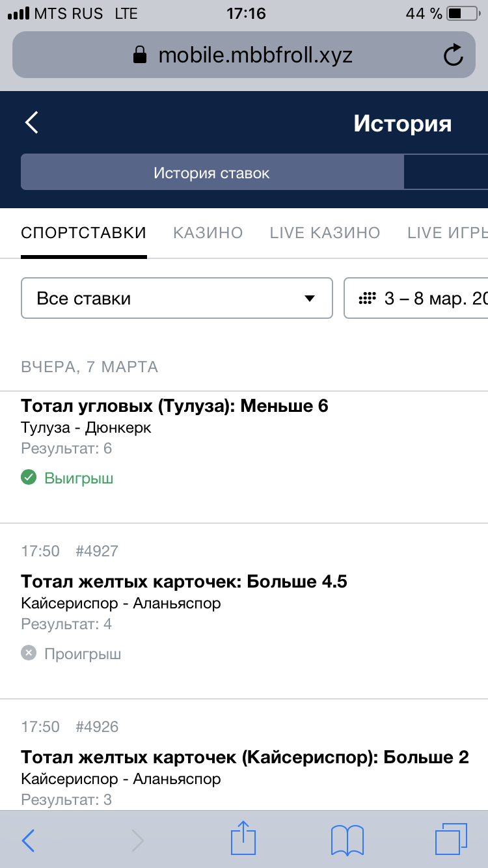Open bet #4927 details
This screenshot has height=868, width=488.
point(98,550)
